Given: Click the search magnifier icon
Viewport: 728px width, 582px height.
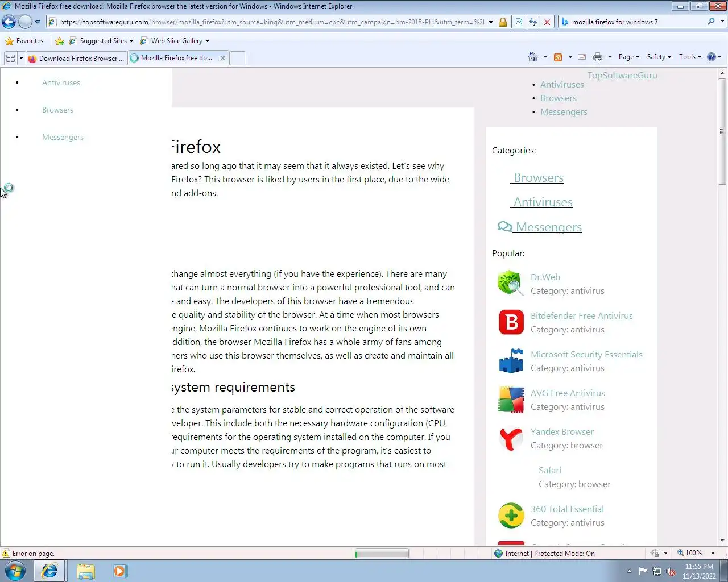Looking at the screenshot, I should click(x=711, y=22).
